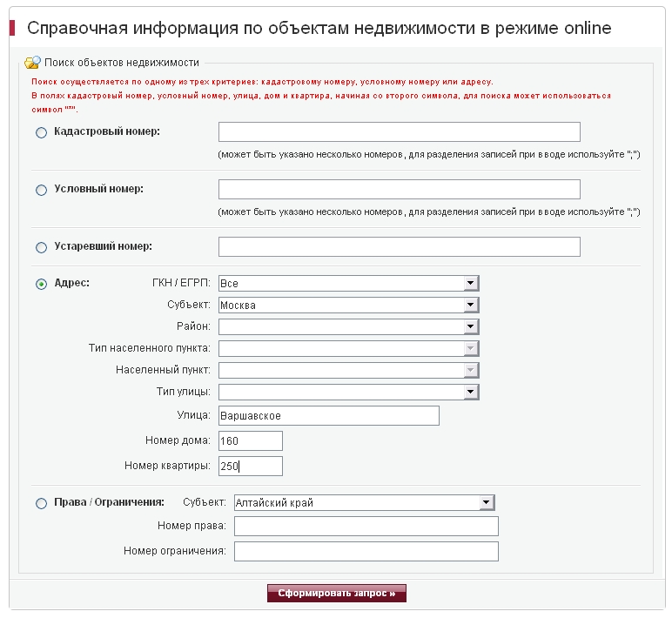Viewport: 672px width, 618px height.
Task: Select the Условный номер radio button
Action: [x=41, y=190]
